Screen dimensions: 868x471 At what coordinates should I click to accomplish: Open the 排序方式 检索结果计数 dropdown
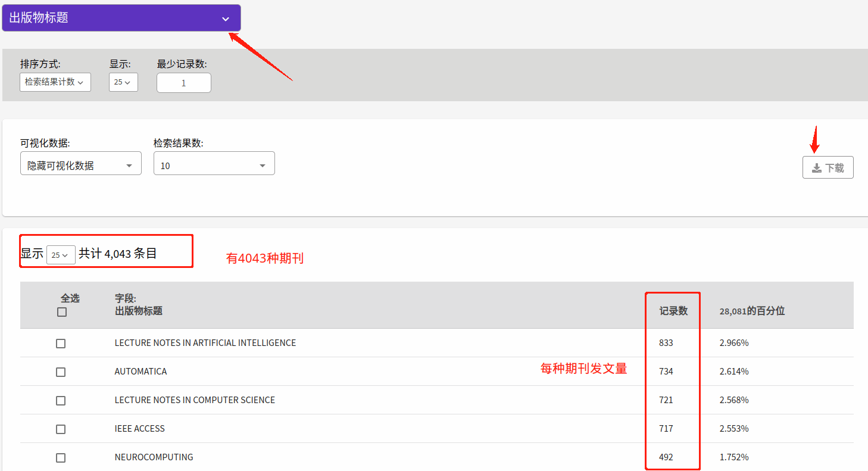[x=55, y=82]
